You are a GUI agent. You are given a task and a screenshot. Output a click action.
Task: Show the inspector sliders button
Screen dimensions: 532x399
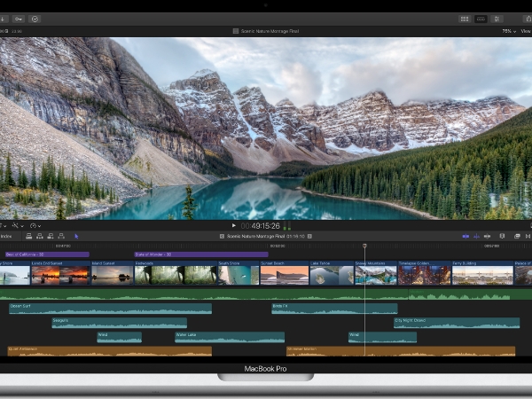click(497, 19)
